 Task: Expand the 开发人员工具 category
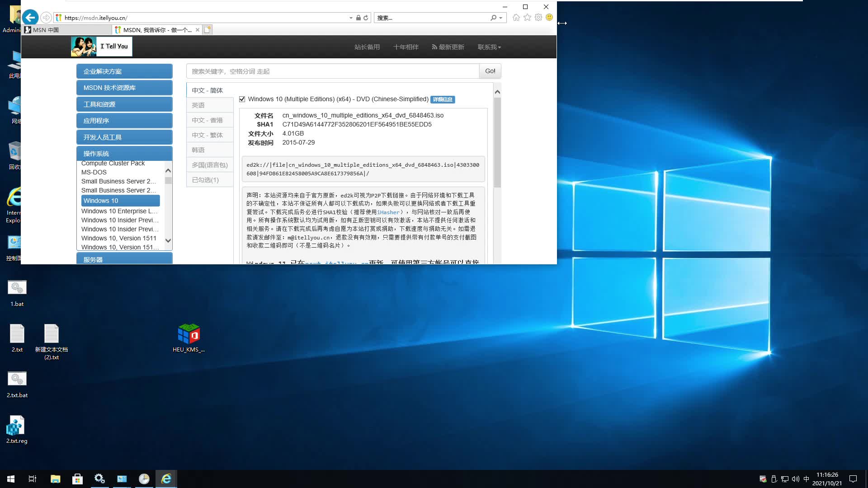[124, 137]
